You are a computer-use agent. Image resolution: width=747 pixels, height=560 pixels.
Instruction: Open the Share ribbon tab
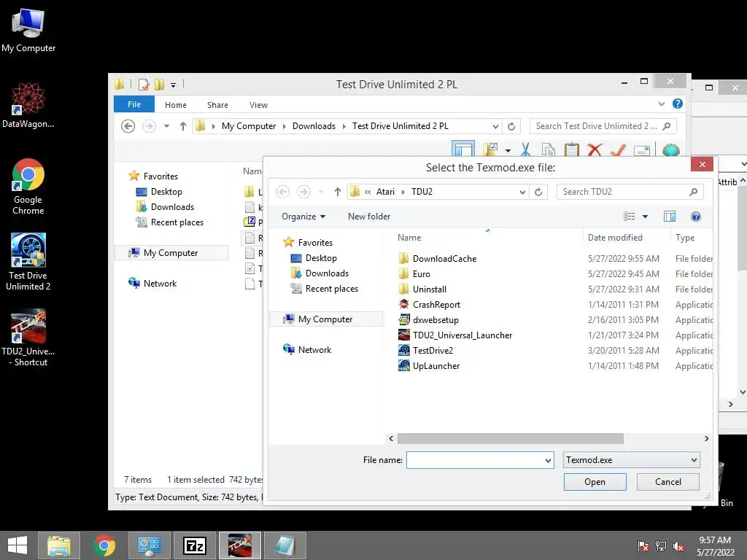217,105
